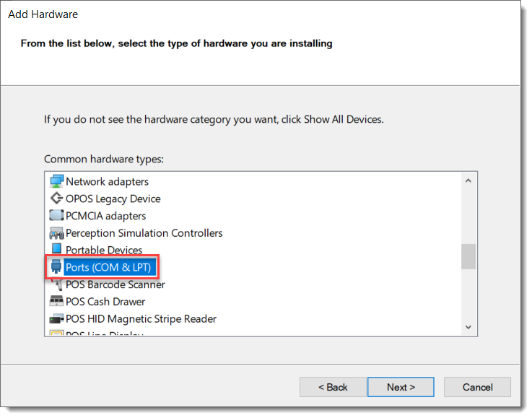Image resolution: width=532 pixels, height=418 pixels.
Task: Click the Ports (COM & LPT) icon
Action: (x=56, y=268)
